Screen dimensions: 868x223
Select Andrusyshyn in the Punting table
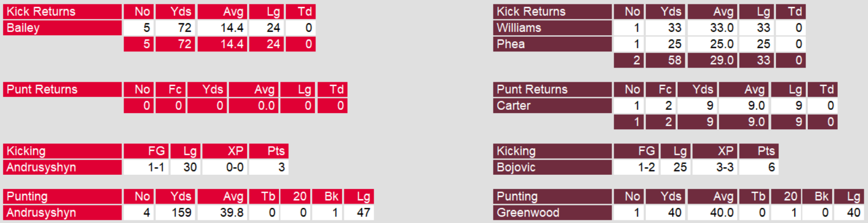[41, 213]
